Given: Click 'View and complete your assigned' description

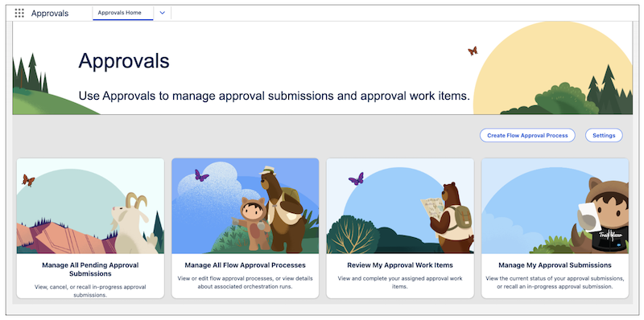Looking at the screenshot, I should point(400,282).
